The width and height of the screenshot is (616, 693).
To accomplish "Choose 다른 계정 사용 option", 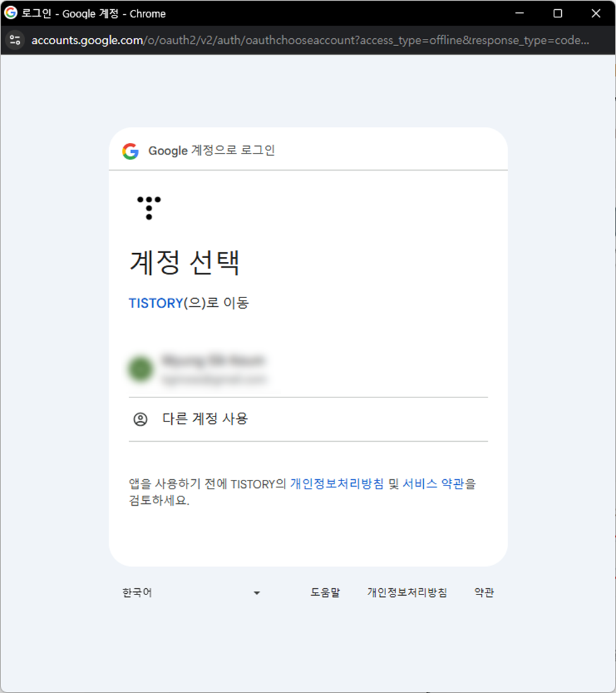I will click(x=308, y=419).
